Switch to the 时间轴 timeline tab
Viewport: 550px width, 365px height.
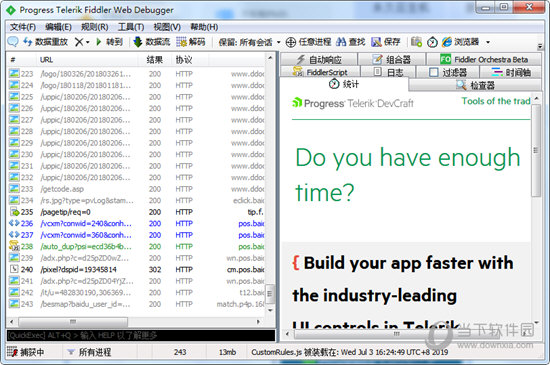pos(511,72)
